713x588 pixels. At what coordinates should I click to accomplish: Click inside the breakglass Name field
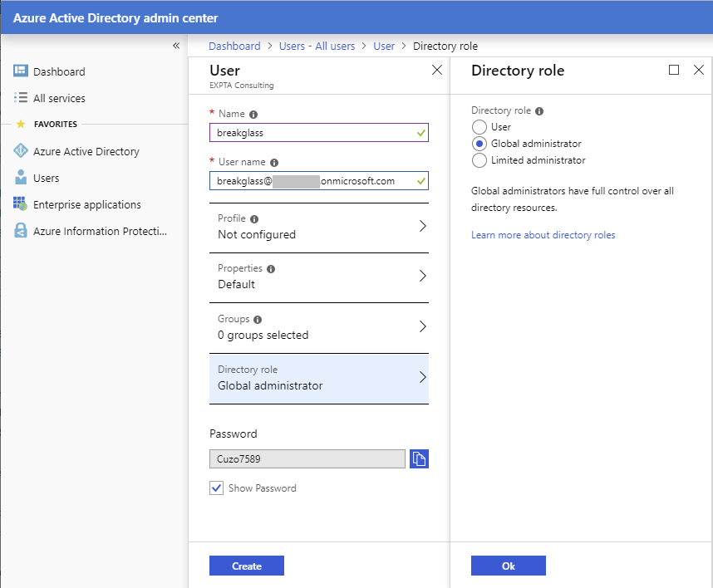point(319,133)
